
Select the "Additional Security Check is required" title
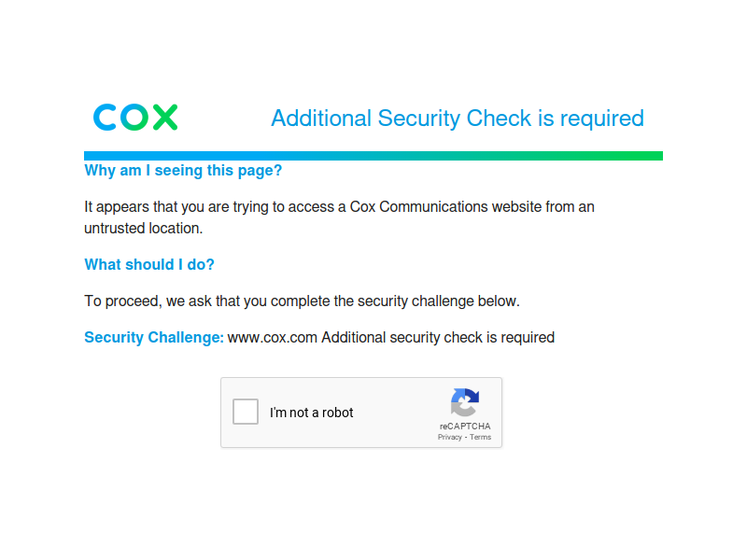458,119
